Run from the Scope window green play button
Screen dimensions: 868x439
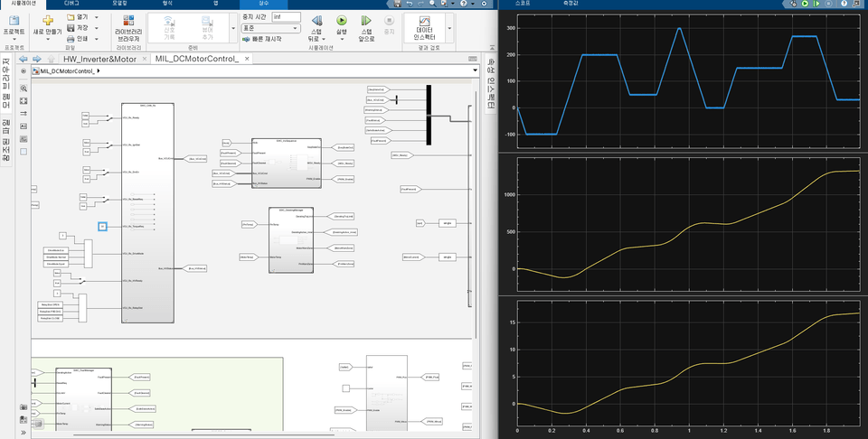tap(806, 4)
